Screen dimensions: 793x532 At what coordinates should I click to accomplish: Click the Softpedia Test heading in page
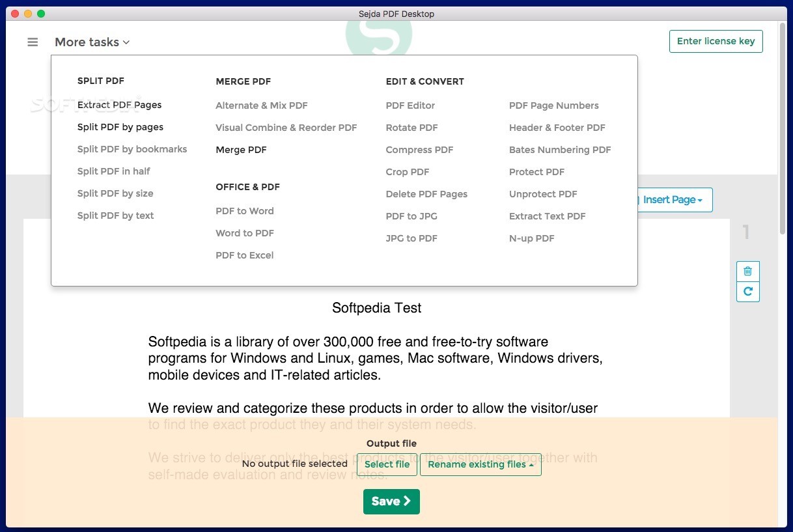pyautogui.click(x=376, y=308)
